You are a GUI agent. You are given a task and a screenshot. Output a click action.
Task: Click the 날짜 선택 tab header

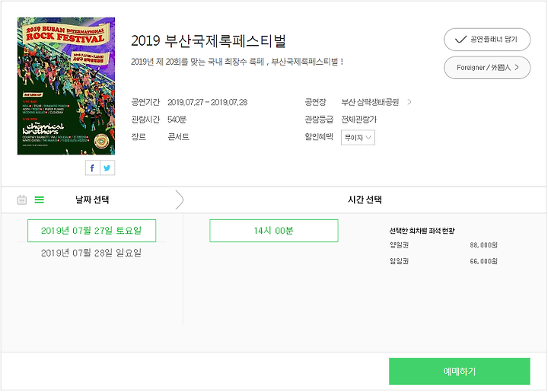point(92,200)
